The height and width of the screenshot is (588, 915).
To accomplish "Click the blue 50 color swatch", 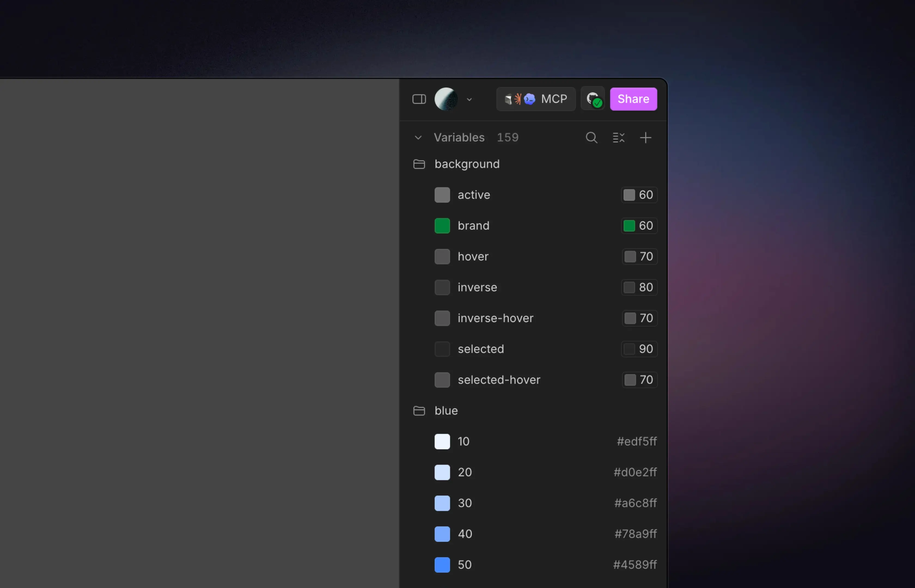I will pos(442,565).
